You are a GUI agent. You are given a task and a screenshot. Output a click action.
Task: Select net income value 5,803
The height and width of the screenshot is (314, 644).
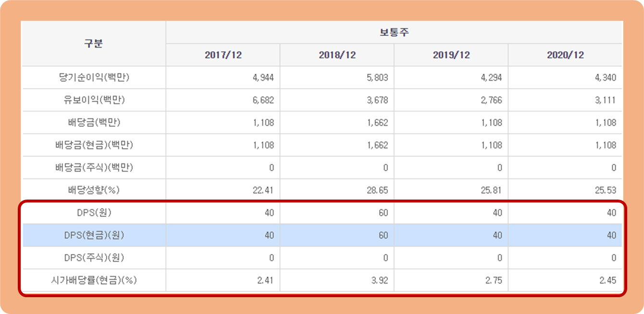376,78
